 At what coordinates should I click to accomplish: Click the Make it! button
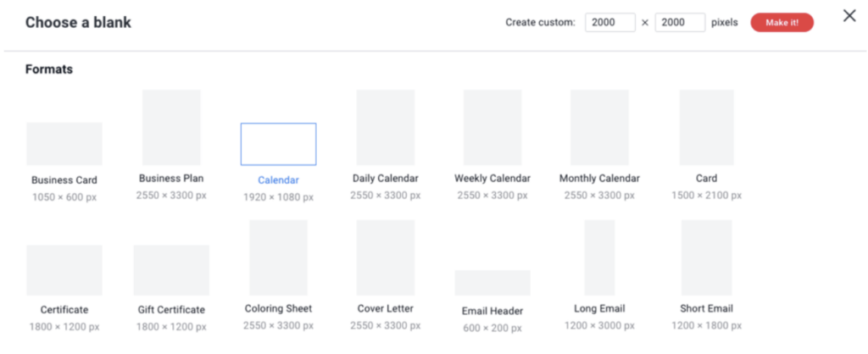click(x=782, y=23)
